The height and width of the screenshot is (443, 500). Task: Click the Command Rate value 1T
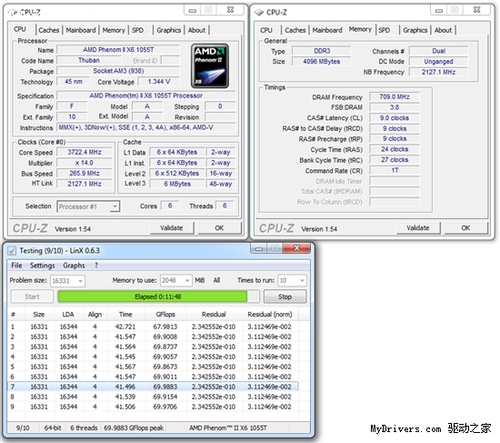[394, 171]
